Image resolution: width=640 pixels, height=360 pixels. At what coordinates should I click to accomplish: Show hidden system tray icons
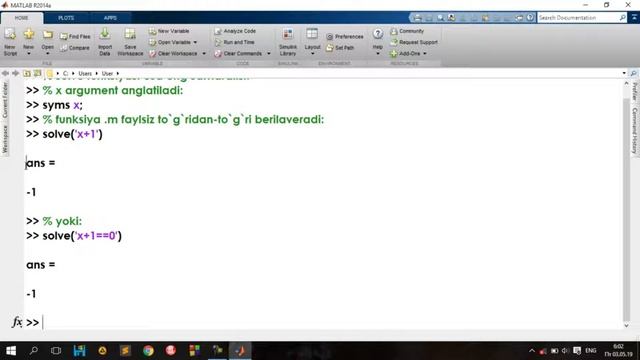click(x=532, y=351)
